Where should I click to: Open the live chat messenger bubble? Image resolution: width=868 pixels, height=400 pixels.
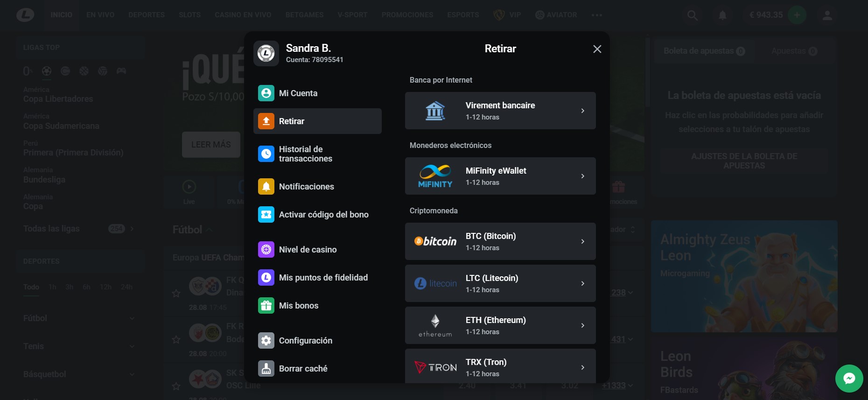[849, 379]
